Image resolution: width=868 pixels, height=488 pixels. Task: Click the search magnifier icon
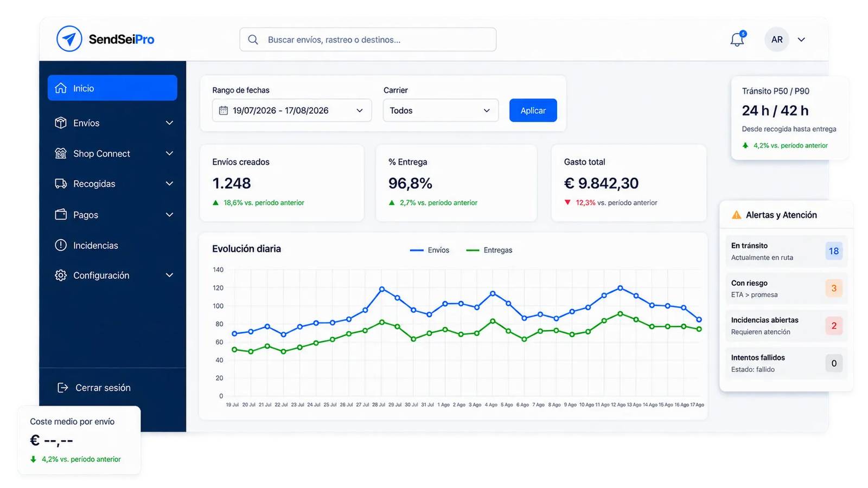(253, 40)
